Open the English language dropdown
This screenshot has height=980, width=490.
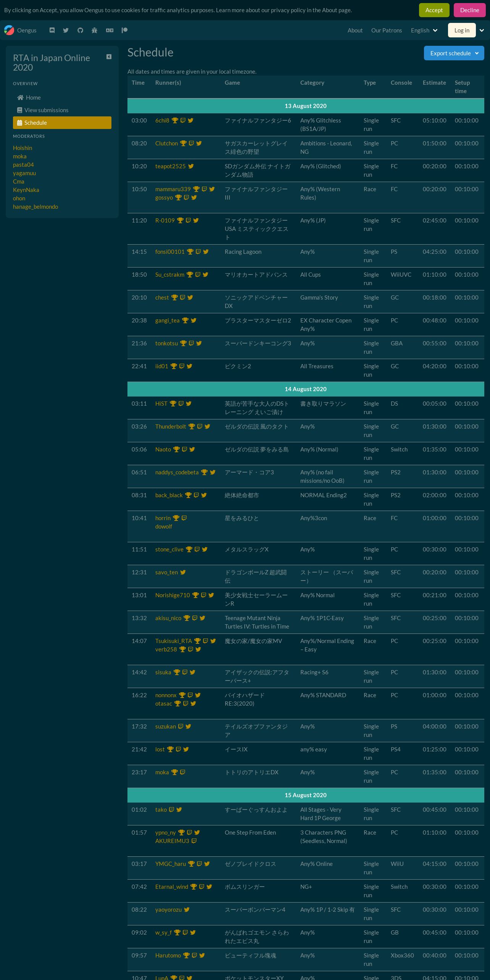(x=424, y=30)
